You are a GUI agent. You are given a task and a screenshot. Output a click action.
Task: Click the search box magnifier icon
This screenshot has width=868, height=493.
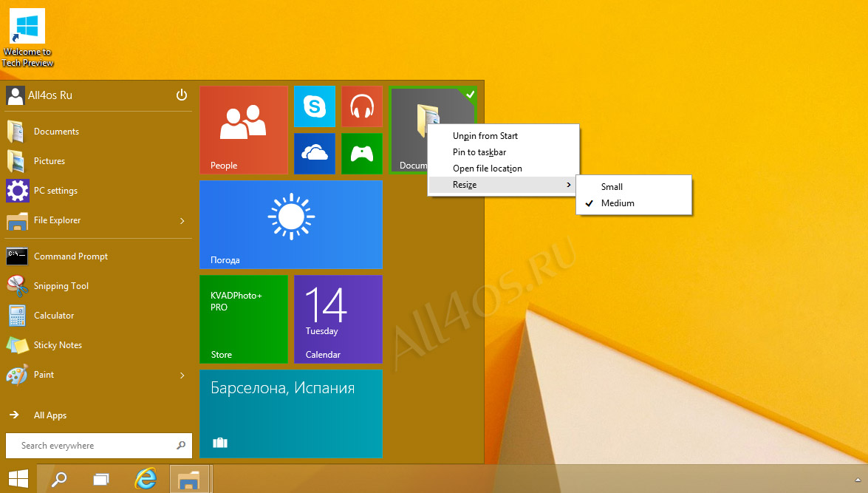[181, 446]
